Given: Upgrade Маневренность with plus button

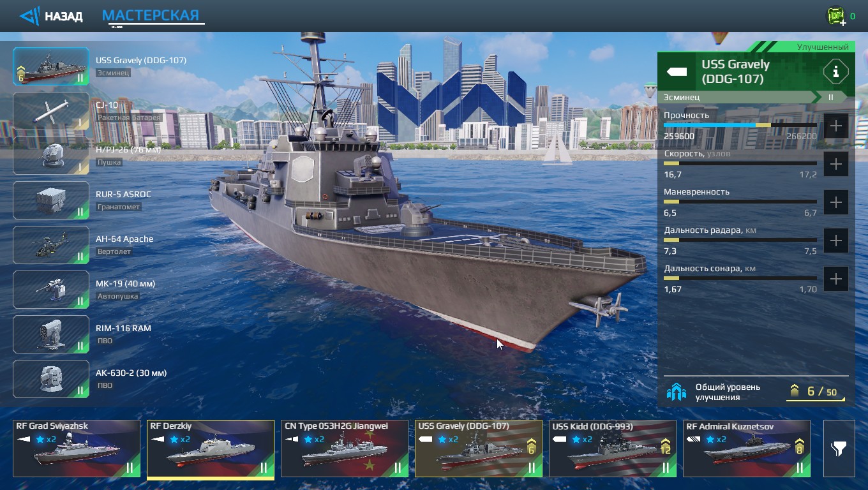Looking at the screenshot, I should click(836, 202).
